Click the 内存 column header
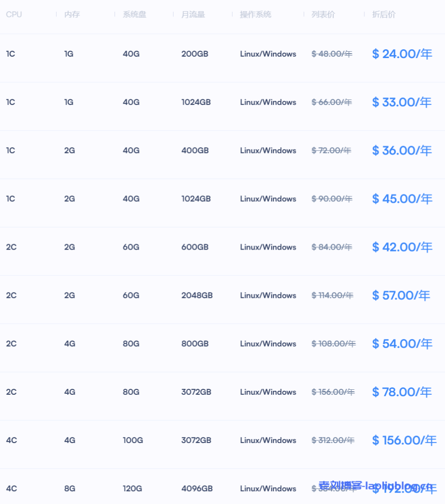 pyautogui.click(x=72, y=15)
